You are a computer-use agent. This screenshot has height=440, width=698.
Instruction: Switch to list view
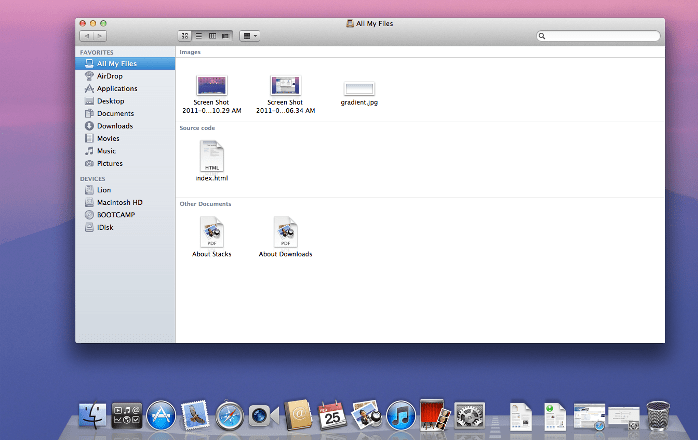tap(199, 36)
